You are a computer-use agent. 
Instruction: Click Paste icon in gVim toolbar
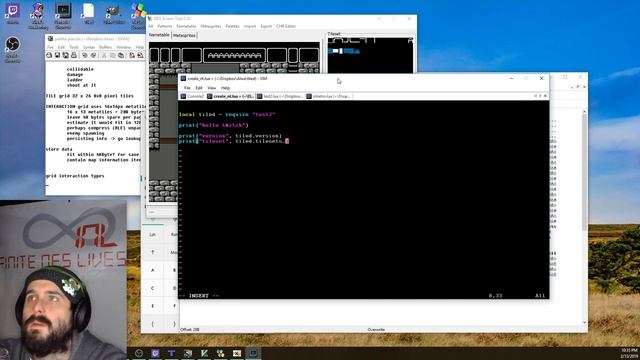point(121,55)
